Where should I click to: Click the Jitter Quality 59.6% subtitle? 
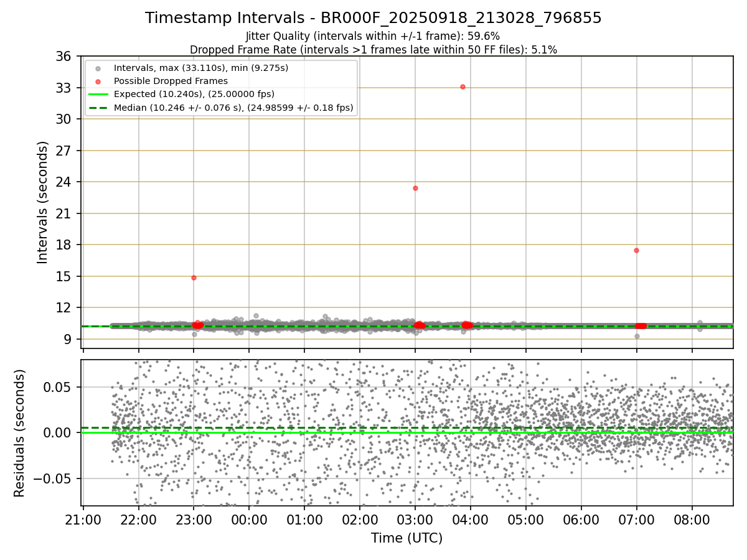pos(373,37)
